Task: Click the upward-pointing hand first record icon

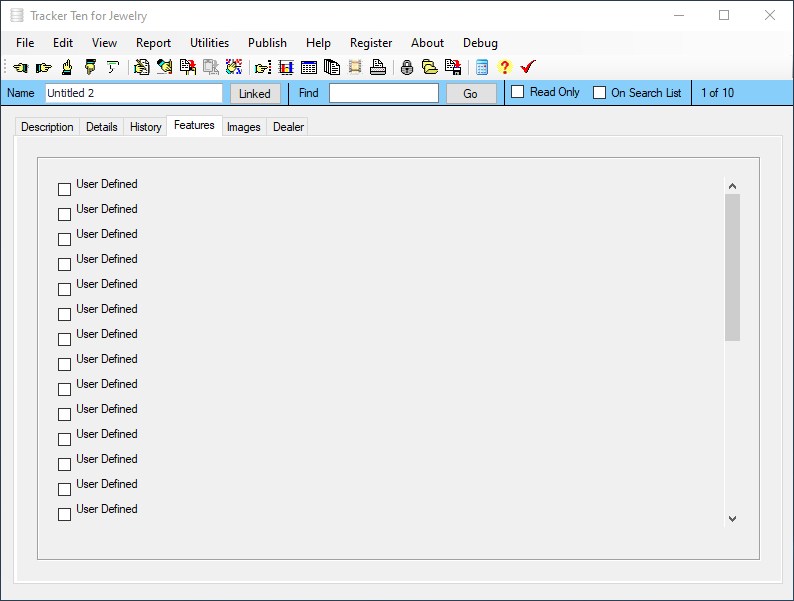Action: point(67,67)
